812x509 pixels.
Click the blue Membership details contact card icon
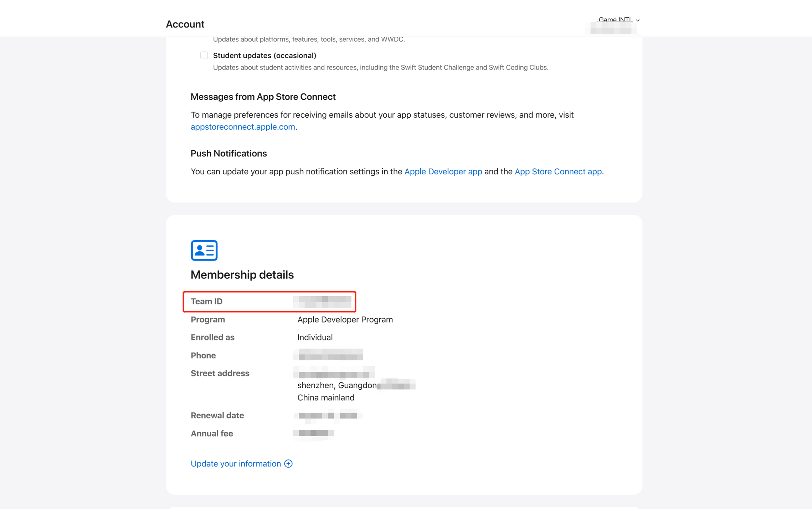click(x=204, y=250)
